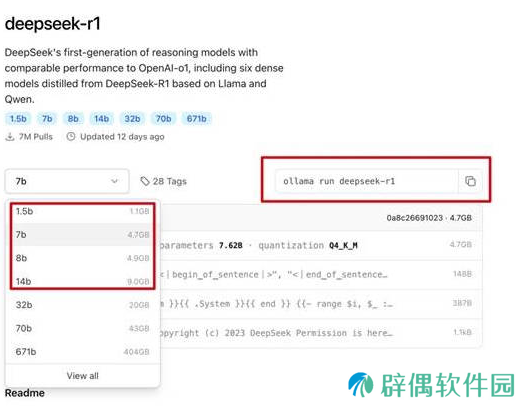Click View all at dropdown bottom

pyautogui.click(x=82, y=376)
